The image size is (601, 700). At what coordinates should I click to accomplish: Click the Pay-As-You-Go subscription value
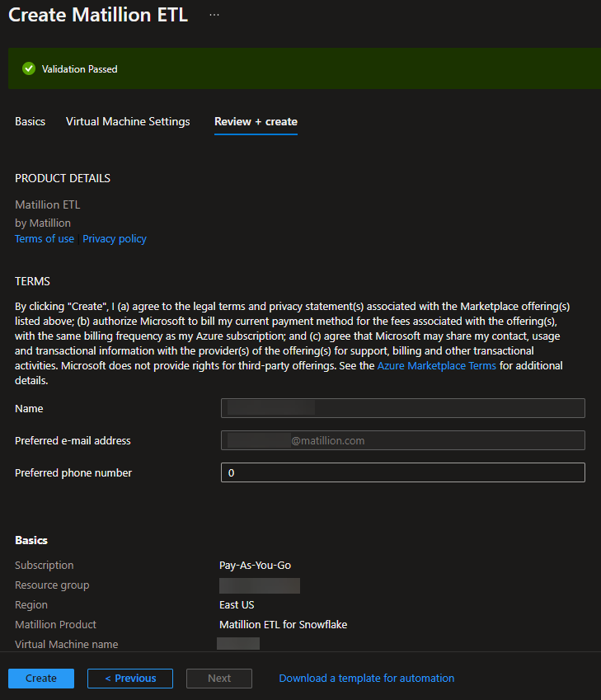click(x=255, y=565)
